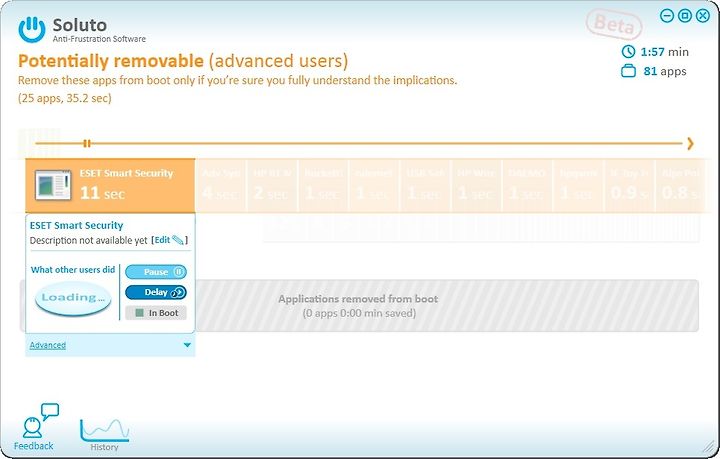This screenshot has height=459, width=720.
Task: Click the '81 apps' counter text
Action: click(x=665, y=71)
